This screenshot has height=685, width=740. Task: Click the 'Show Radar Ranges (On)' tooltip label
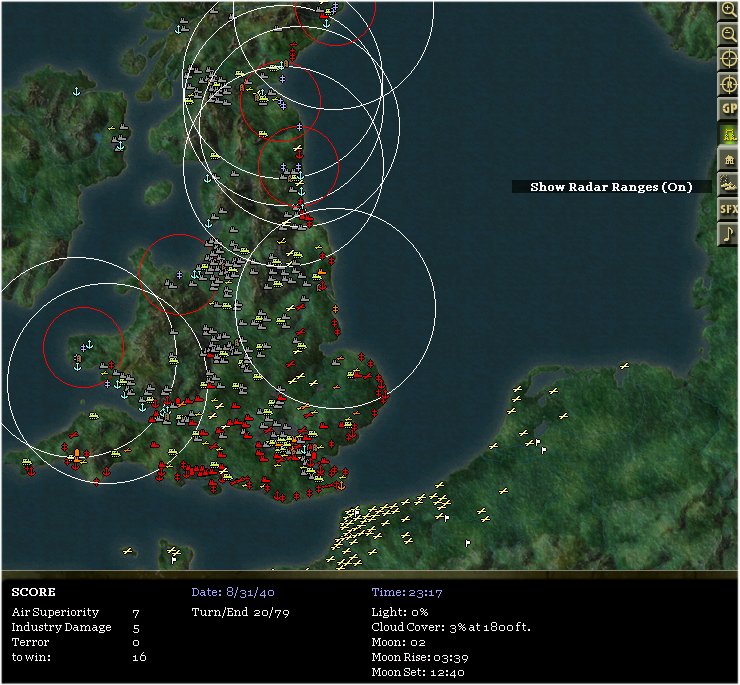coord(611,187)
